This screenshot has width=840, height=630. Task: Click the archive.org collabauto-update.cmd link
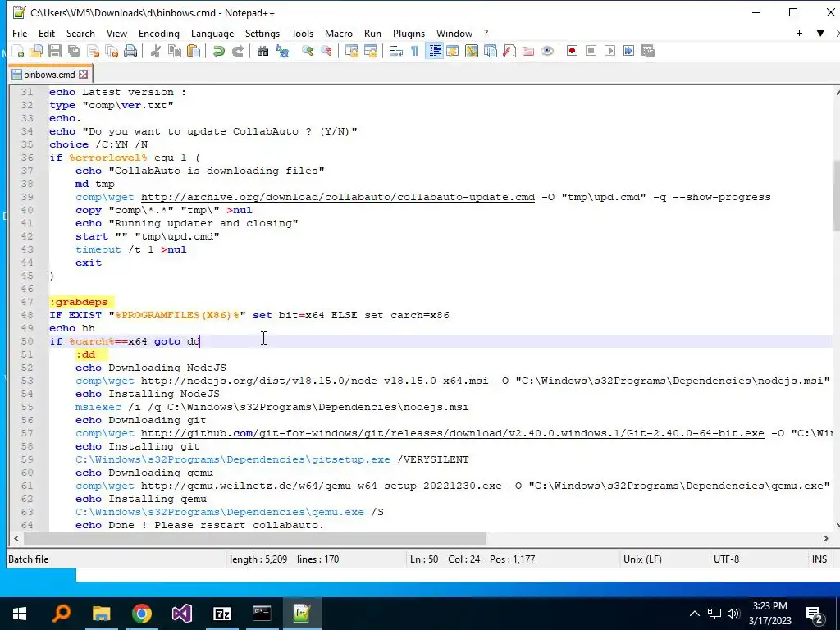(x=337, y=197)
